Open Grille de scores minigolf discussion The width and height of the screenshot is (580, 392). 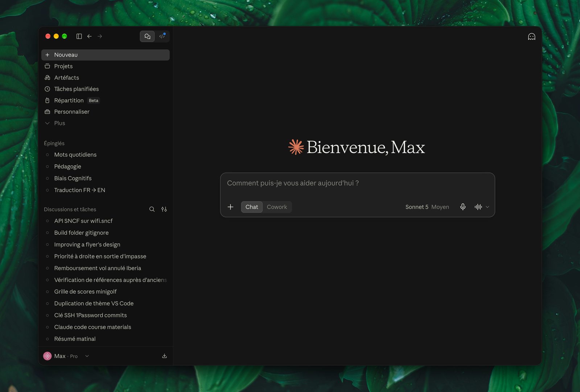[106, 292]
